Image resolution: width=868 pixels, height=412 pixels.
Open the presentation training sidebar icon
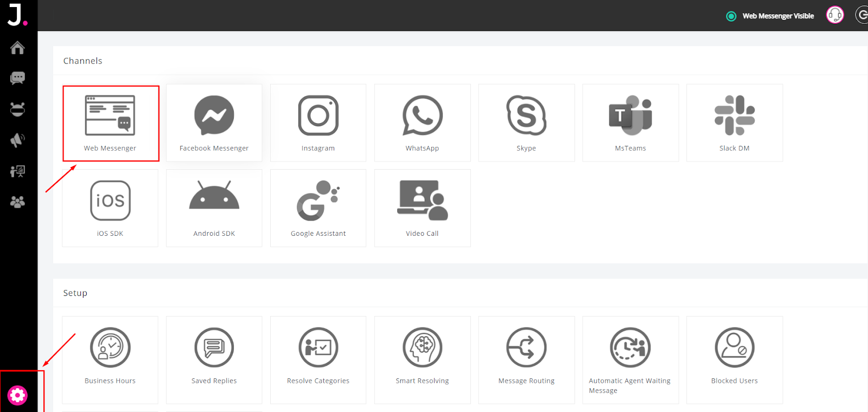coord(17,171)
